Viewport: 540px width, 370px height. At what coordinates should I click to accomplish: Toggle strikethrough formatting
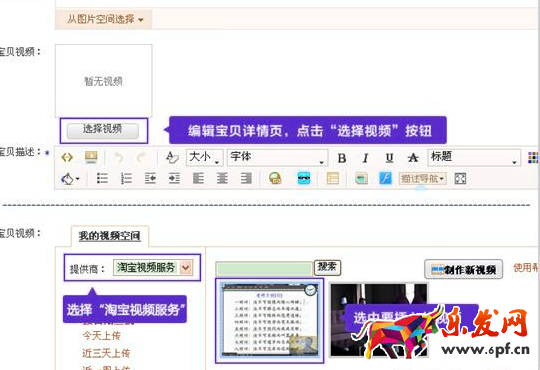413,158
